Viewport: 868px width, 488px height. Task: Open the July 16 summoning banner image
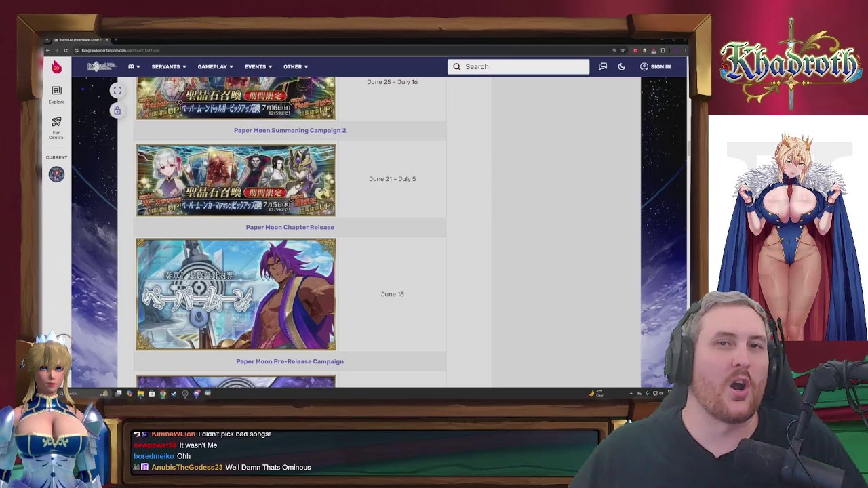tap(236, 98)
